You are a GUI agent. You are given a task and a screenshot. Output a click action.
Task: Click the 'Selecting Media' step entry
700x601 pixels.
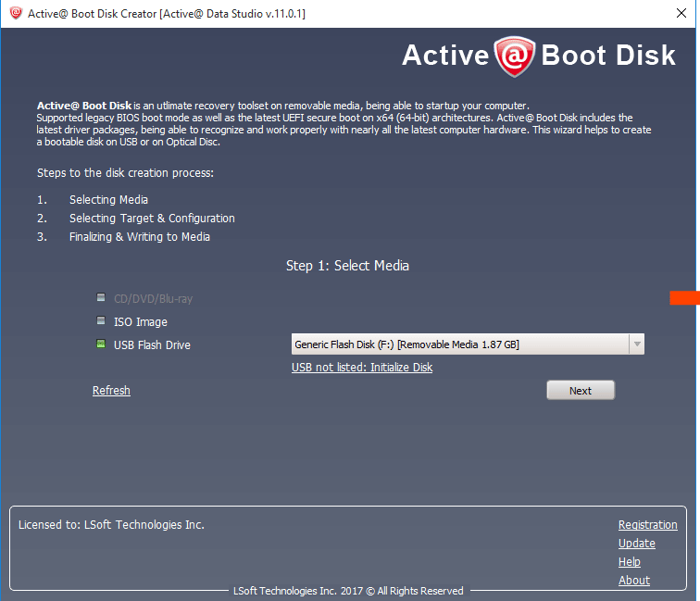(108, 200)
